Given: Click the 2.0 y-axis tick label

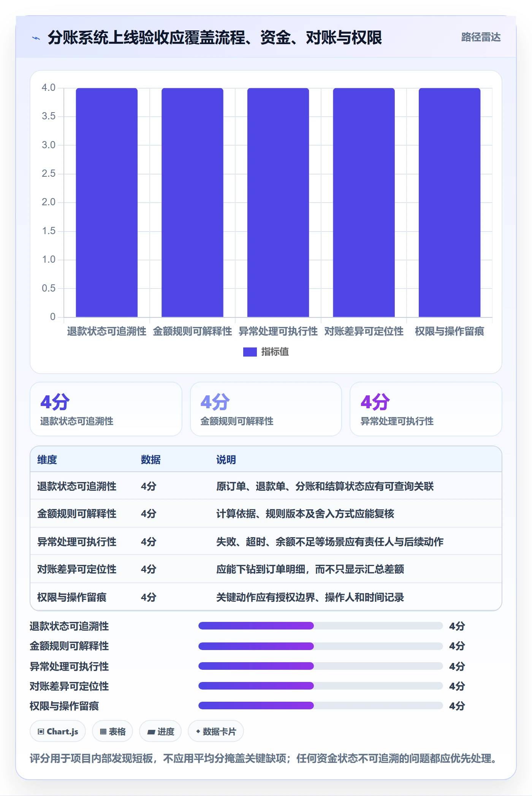Looking at the screenshot, I should (49, 202).
